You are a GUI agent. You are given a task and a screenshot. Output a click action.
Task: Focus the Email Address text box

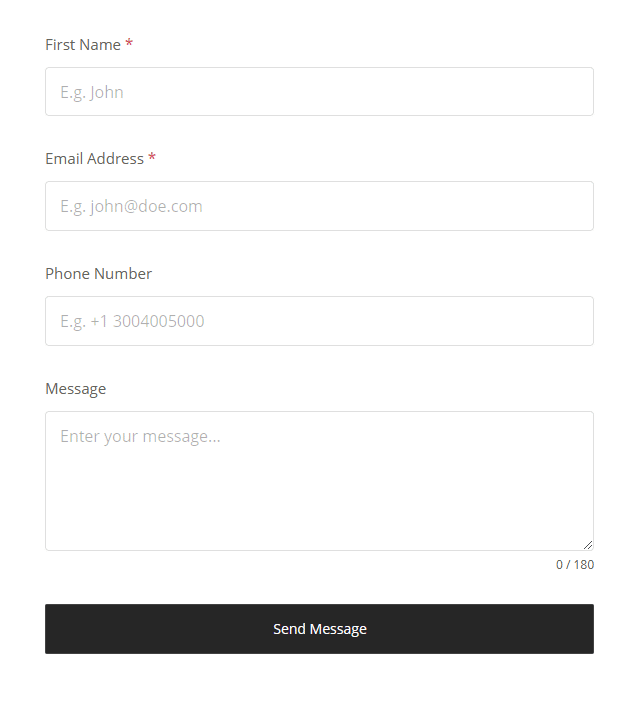pyautogui.click(x=319, y=206)
